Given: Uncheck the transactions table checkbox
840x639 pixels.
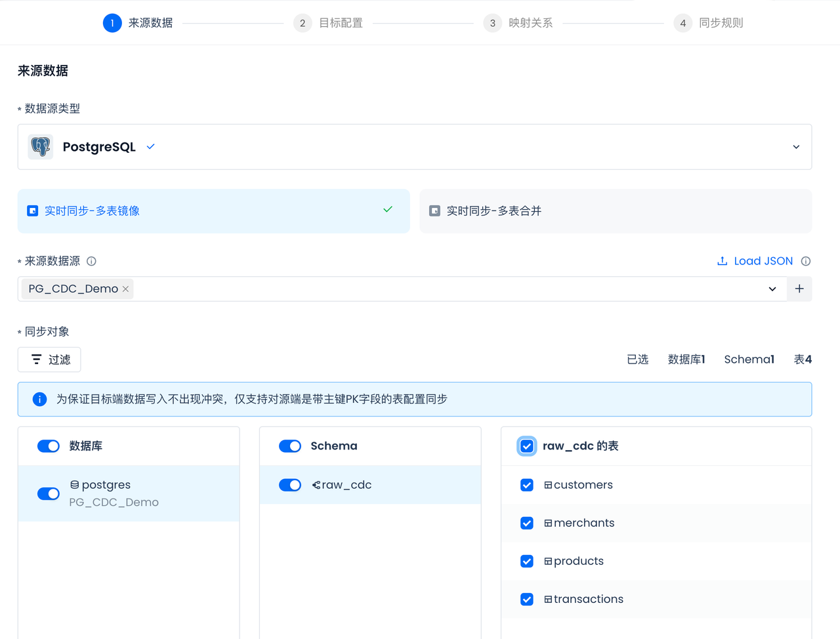Looking at the screenshot, I should (527, 599).
